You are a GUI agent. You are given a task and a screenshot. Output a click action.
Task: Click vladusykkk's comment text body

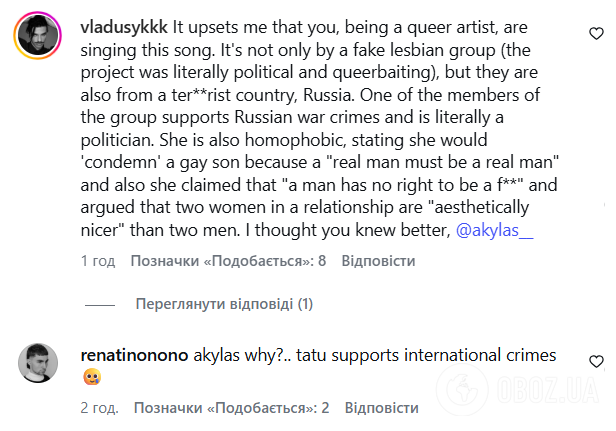pyautogui.click(x=319, y=129)
